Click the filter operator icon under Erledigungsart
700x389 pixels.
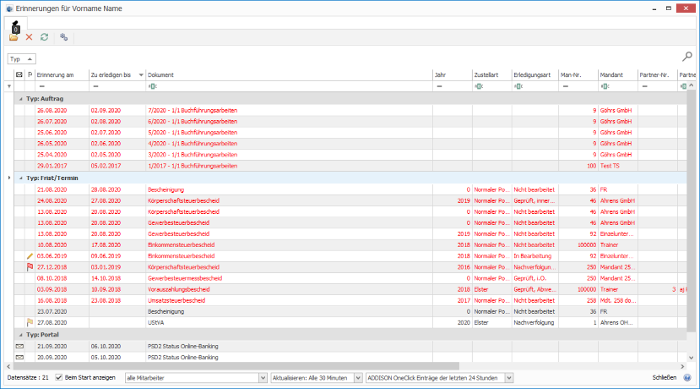click(518, 87)
